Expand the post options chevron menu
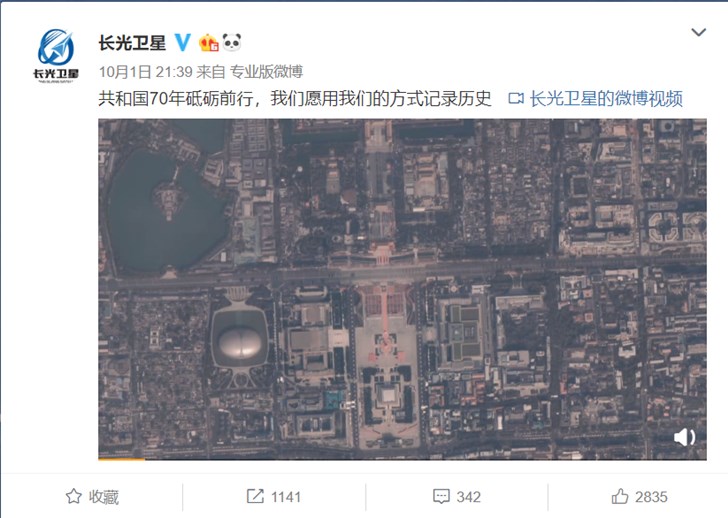The image size is (728, 518). 698,32
